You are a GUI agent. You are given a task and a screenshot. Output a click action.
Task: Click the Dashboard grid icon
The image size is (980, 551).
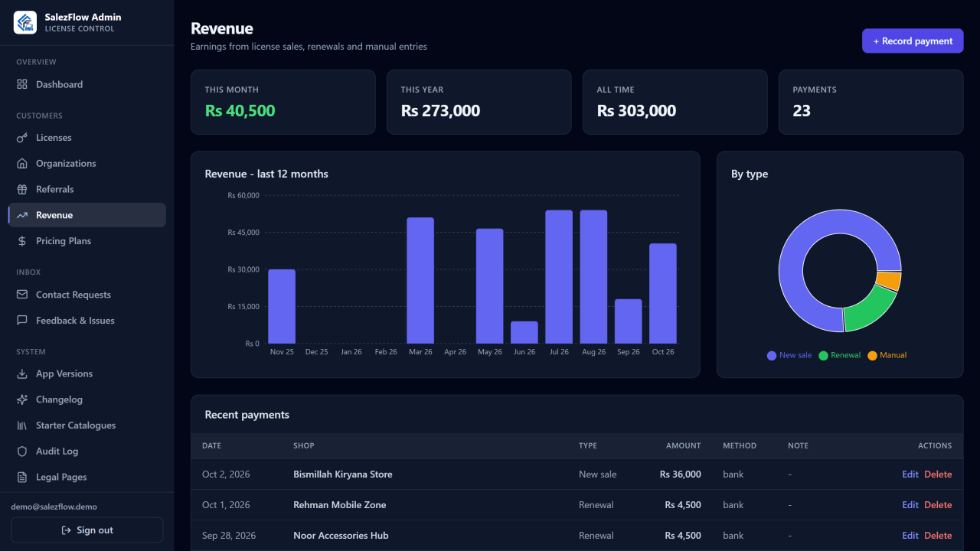point(22,84)
